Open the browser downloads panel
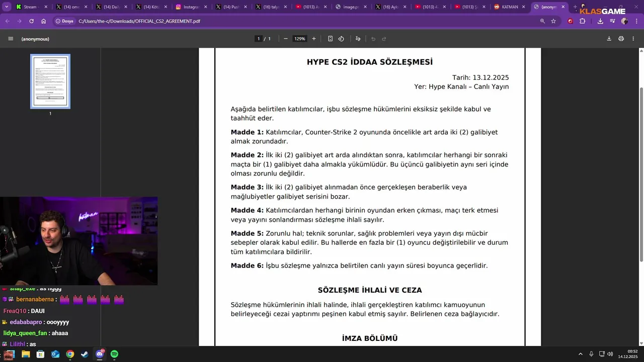Image resolution: width=644 pixels, height=362 pixels. 600,21
